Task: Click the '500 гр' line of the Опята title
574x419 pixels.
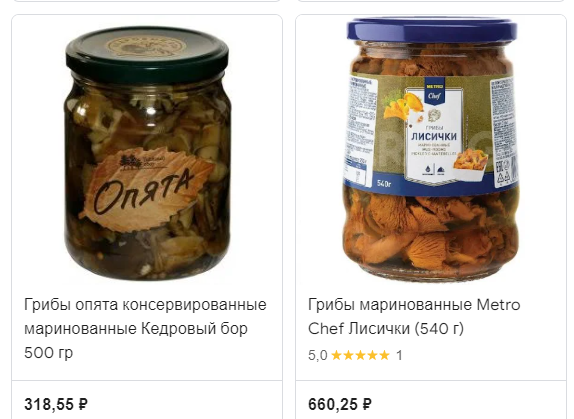Action: tap(49, 352)
